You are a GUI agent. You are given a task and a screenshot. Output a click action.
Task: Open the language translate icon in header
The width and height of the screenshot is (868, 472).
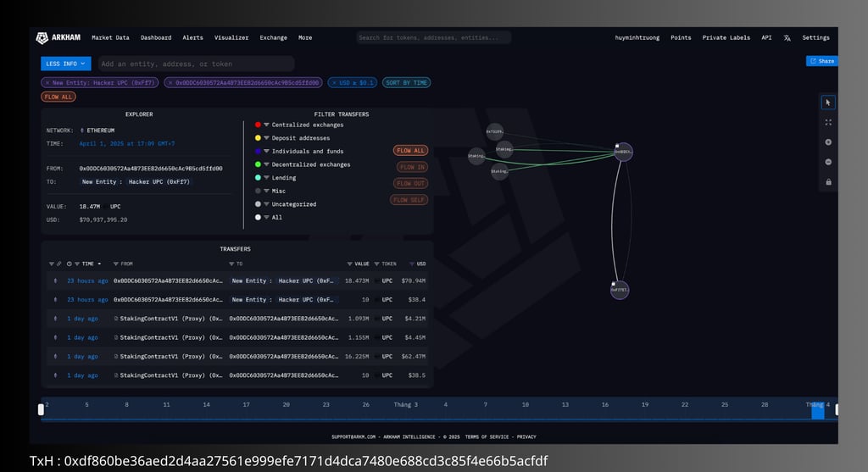coord(787,38)
